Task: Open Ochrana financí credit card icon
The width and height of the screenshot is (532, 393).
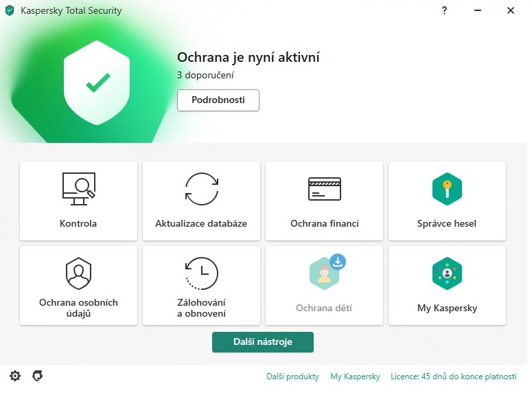Action: pos(325,189)
